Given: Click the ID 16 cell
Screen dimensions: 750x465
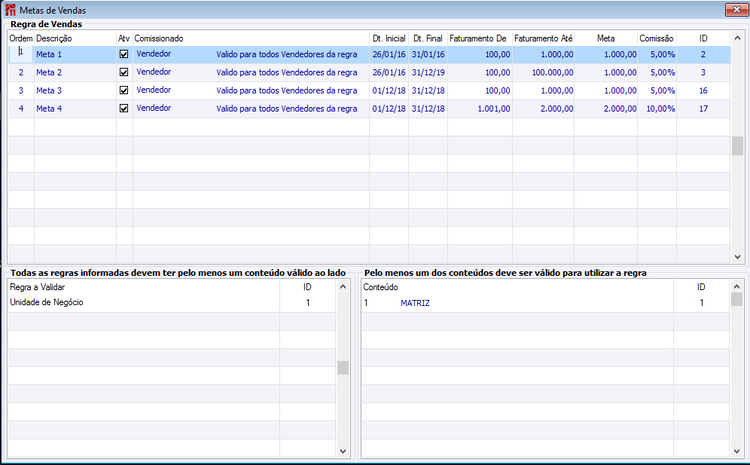Looking at the screenshot, I should (704, 90).
